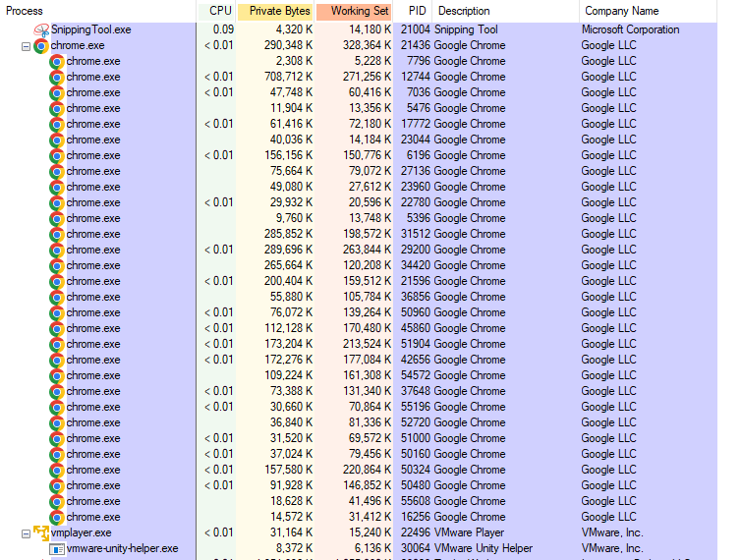Image resolution: width=741 pixels, height=560 pixels.
Task: Select chrome.exe process name with PID 55608
Action: [93, 501]
